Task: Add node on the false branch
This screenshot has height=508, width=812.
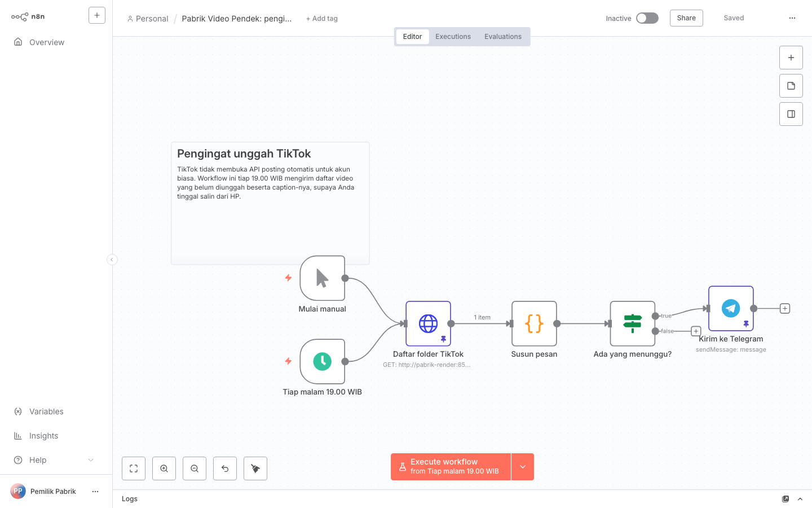Action: [x=696, y=331]
